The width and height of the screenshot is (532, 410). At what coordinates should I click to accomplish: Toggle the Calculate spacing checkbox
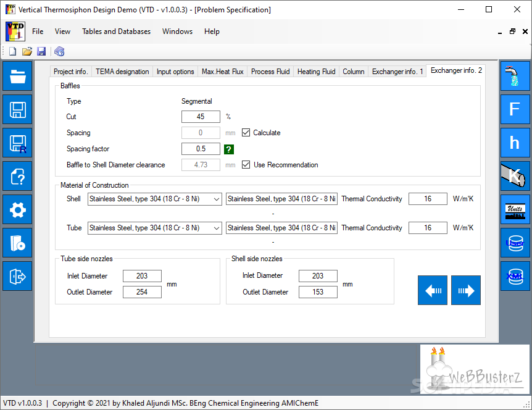pyautogui.click(x=246, y=133)
